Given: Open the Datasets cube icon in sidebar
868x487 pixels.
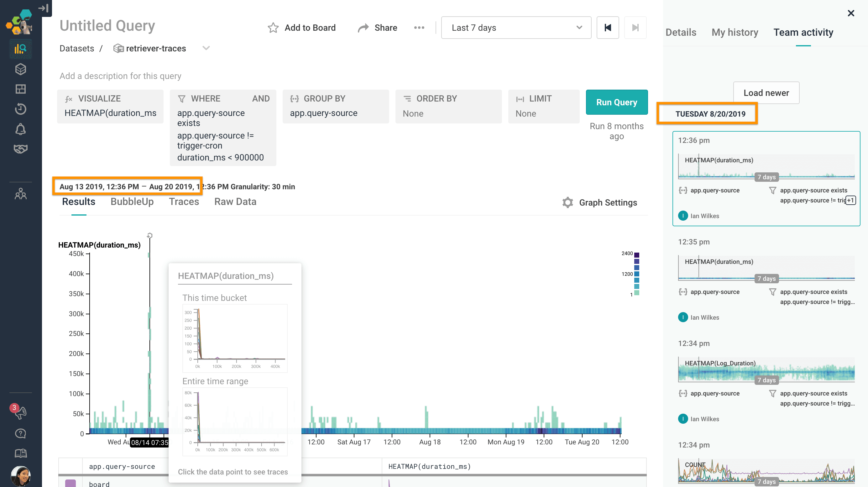Looking at the screenshot, I should pyautogui.click(x=21, y=70).
